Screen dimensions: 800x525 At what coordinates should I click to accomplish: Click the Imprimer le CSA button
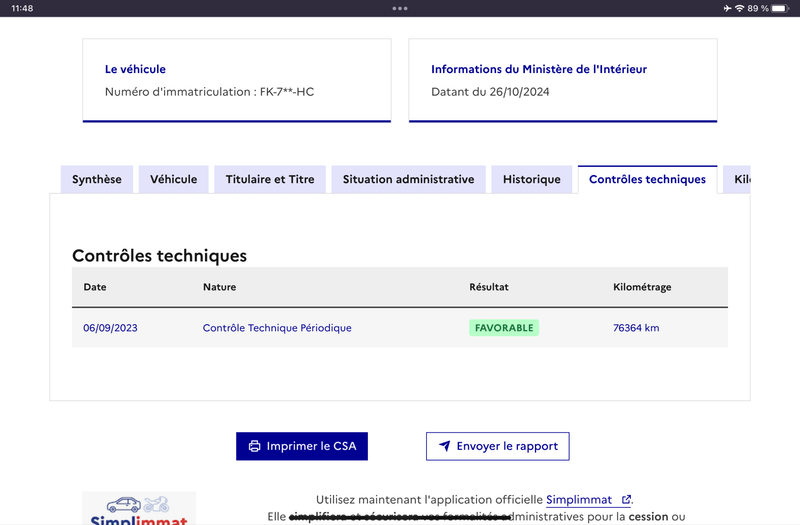302,446
